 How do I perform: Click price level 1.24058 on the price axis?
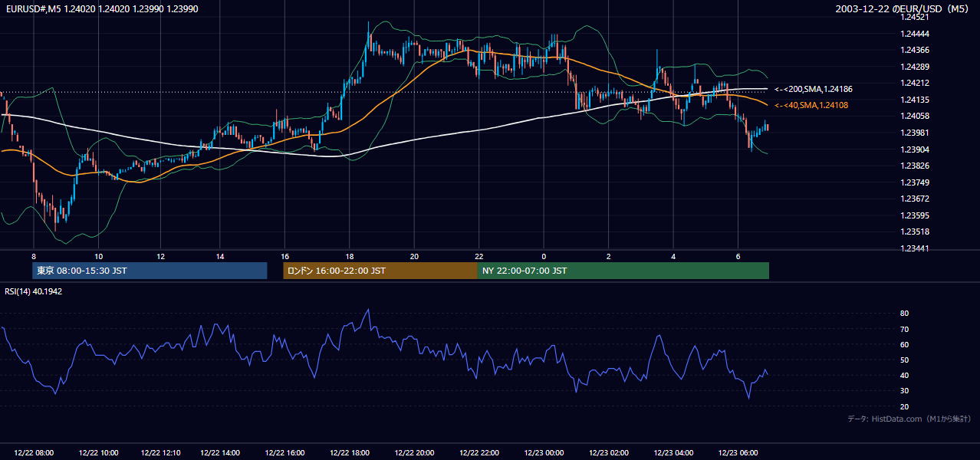(915, 116)
